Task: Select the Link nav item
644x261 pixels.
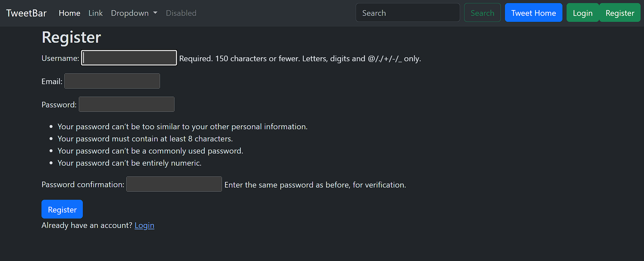Action: [96, 13]
